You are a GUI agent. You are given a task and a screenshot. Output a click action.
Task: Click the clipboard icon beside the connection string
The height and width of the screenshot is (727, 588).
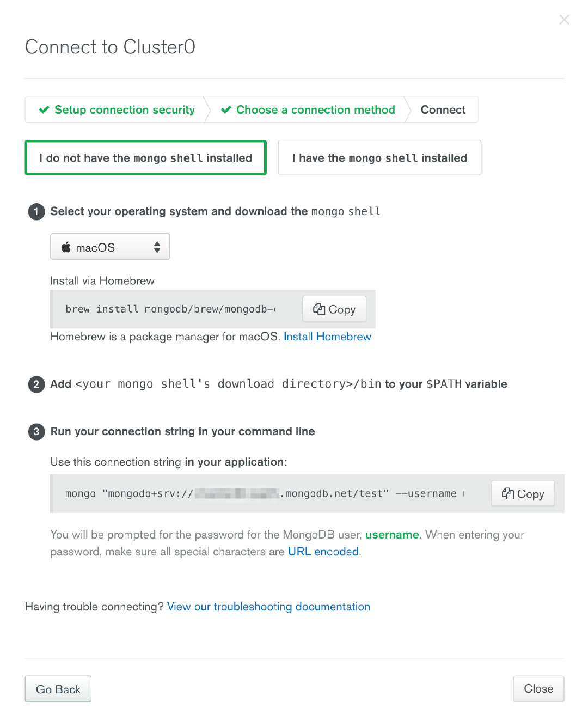coord(507,493)
